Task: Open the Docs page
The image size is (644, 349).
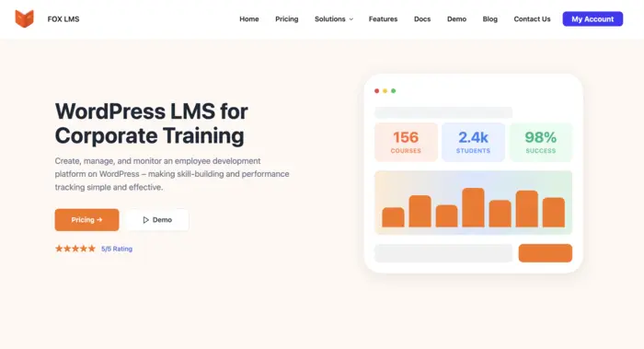Action: click(x=422, y=19)
